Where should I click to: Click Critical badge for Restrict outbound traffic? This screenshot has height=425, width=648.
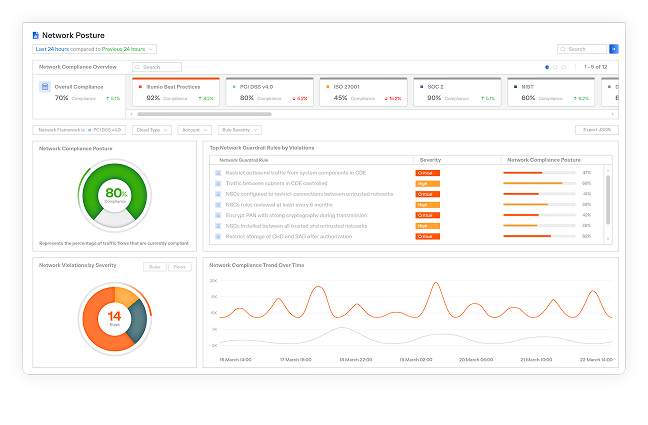[x=428, y=173]
